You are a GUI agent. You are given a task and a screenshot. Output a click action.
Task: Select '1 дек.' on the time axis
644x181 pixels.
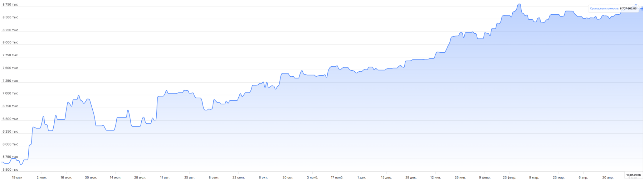361,177
